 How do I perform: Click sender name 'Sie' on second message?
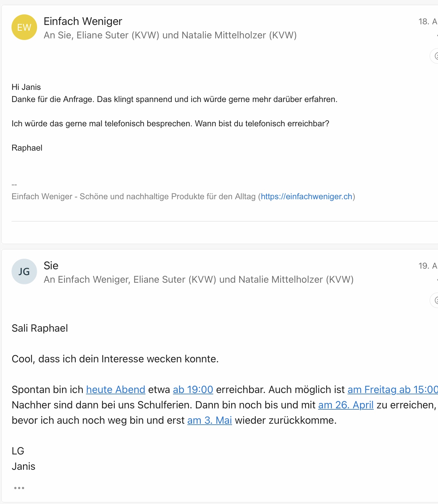tap(51, 265)
